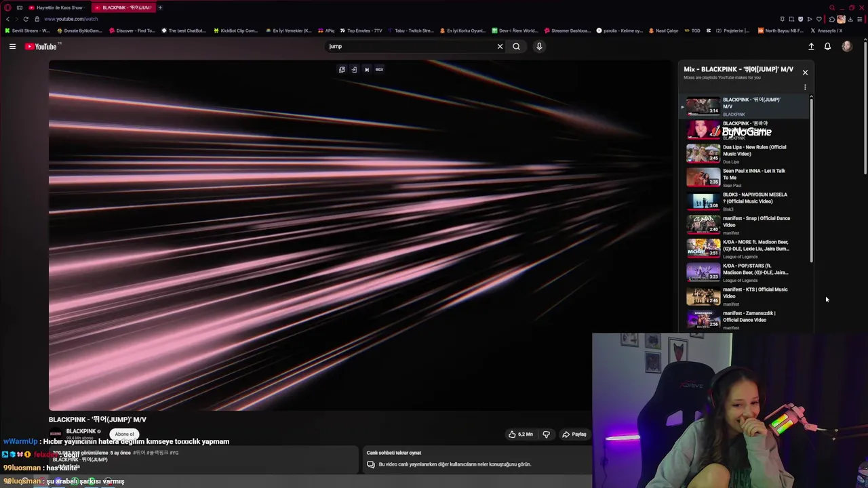Share the video with Paylaş

[574, 434]
